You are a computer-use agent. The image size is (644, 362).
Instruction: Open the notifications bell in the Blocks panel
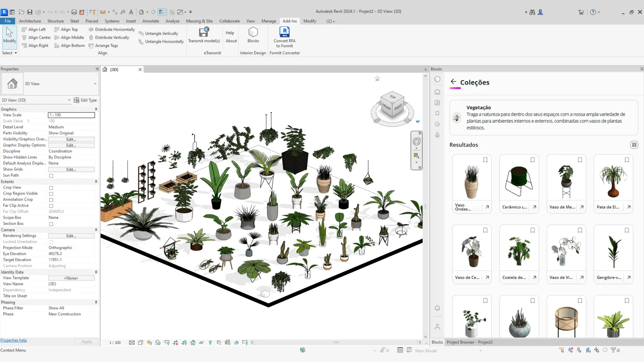point(437,308)
